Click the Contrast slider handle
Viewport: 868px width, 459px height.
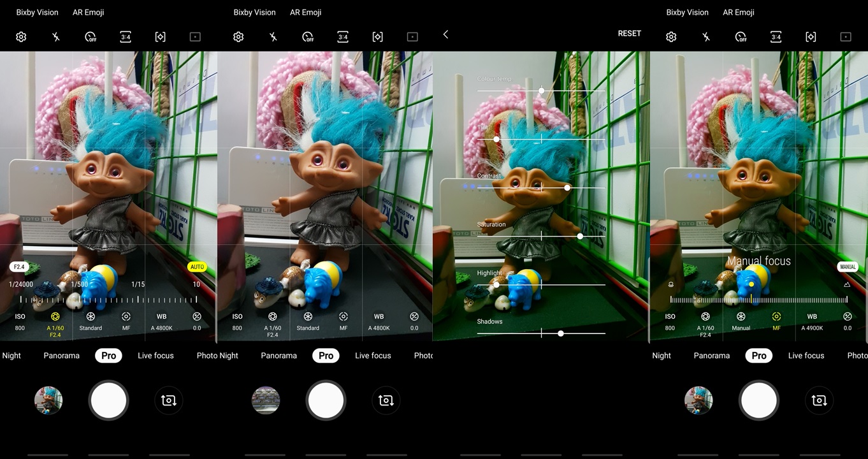click(x=567, y=187)
